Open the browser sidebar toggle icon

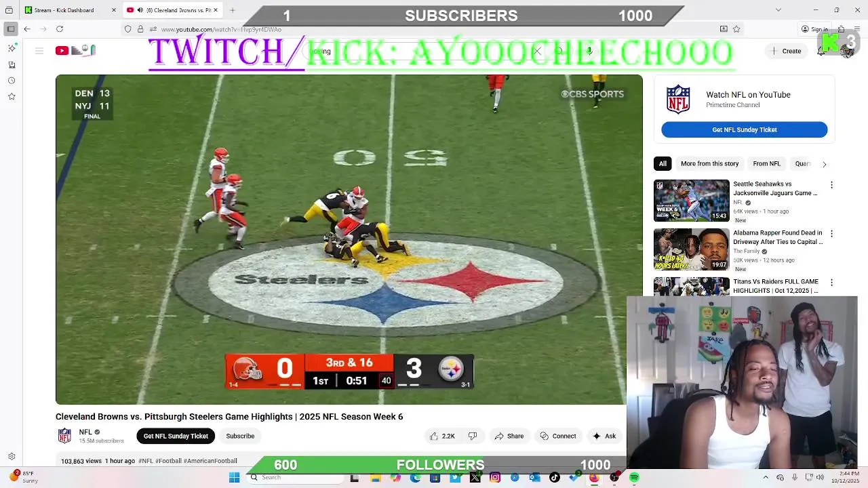click(x=11, y=28)
